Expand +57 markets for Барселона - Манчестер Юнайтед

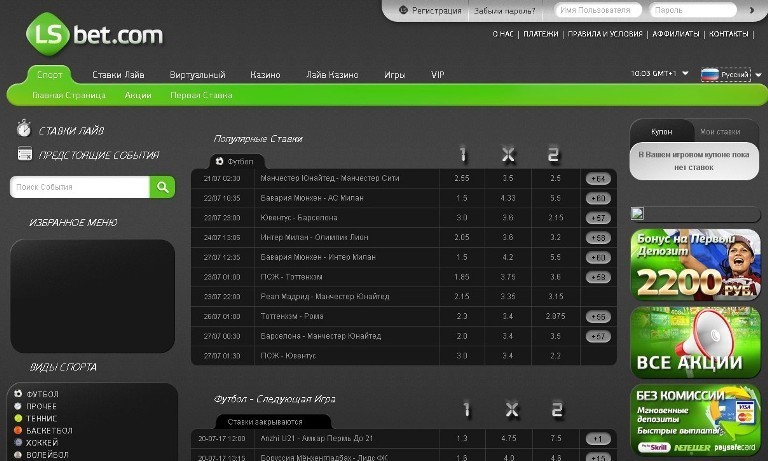[x=598, y=337]
